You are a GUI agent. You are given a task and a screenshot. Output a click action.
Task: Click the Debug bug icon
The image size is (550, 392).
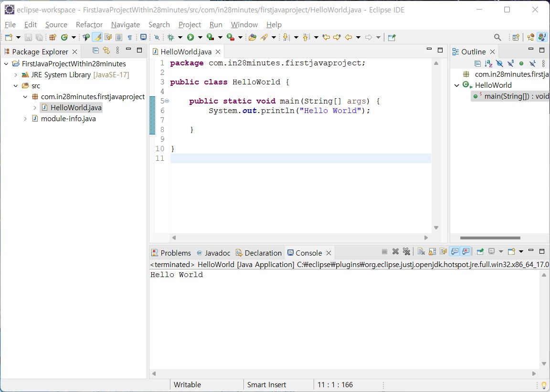point(170,37)
